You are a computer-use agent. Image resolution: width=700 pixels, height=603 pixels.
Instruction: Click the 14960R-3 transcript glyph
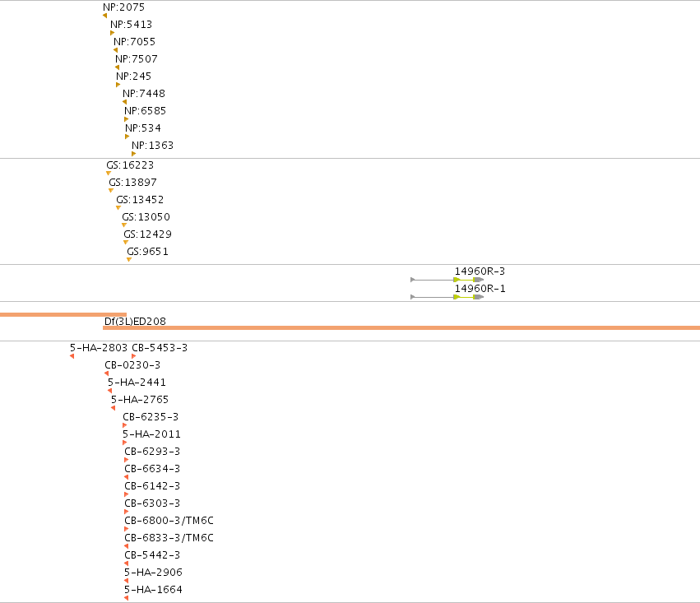coord(447,280)
